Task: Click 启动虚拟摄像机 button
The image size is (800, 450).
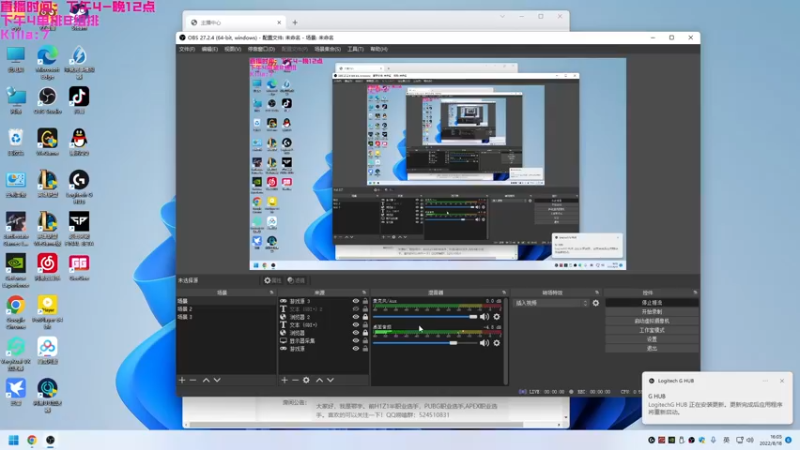Action: pos(652,321)
